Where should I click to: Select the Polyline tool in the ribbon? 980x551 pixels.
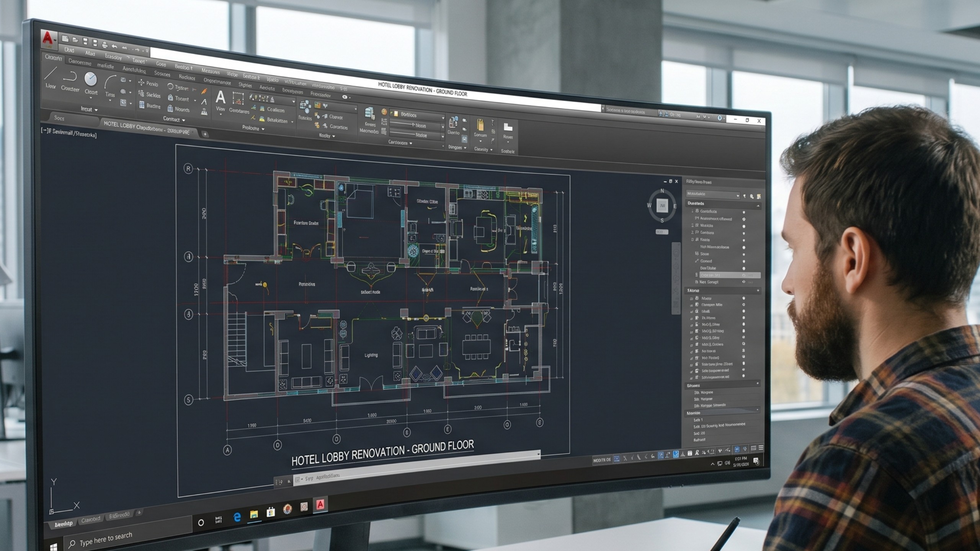pyautogui.click(x=70, y=81)
